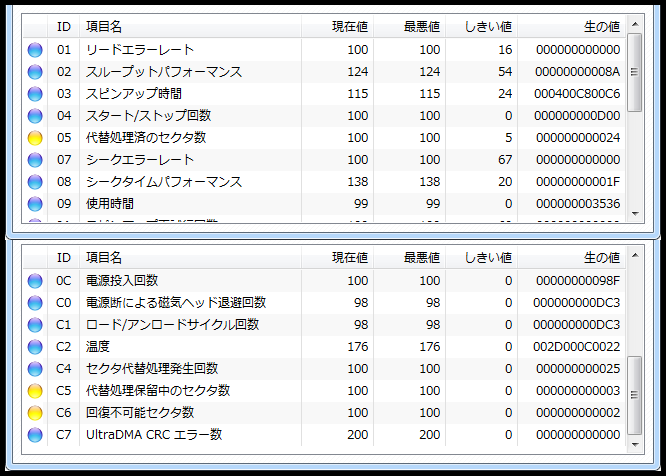The width and height of the screenshot is (666, 476).
Task: Select the 温度 row name
Action: [x=98, y=347]
